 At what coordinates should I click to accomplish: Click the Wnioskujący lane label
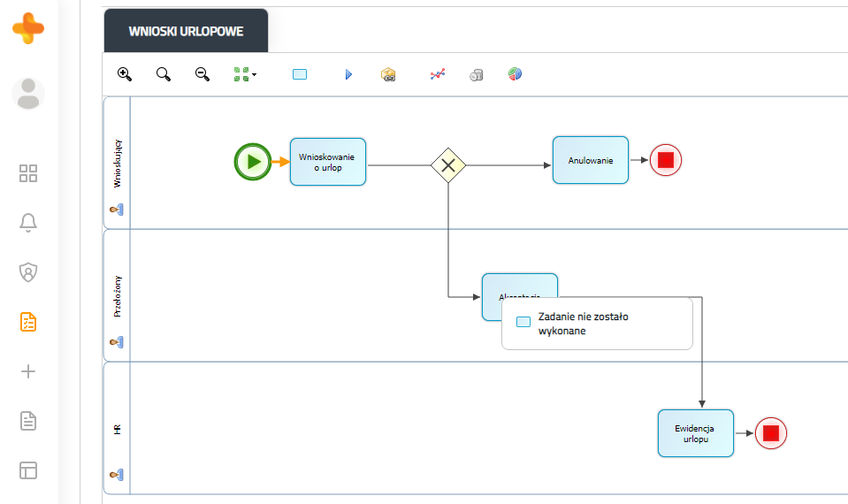coord(118,164)
